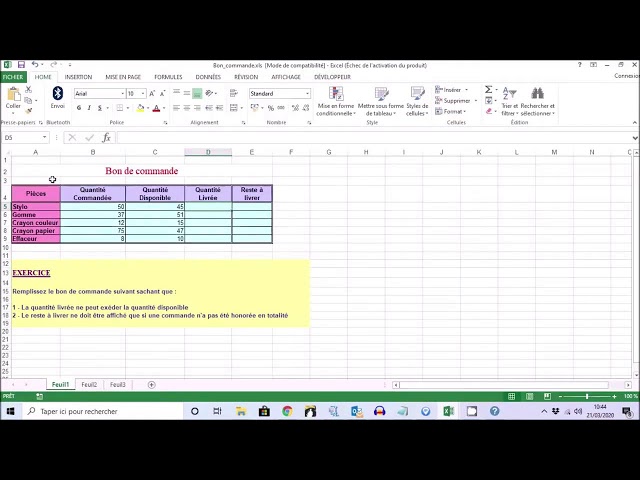The width and height of the screenshot is (640, 480).
Task: Click the accounting number format icon
Action: coord(255,108)
